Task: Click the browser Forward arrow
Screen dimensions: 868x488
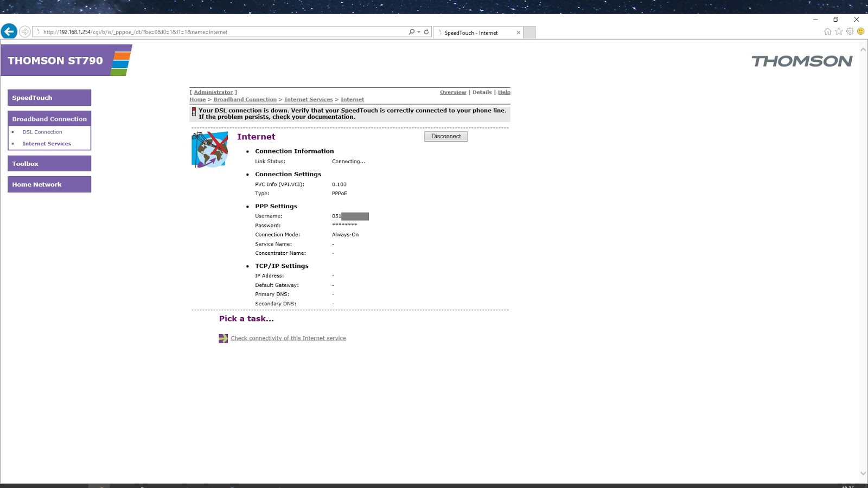Action: pyautogui.click(x=25, y=31)
